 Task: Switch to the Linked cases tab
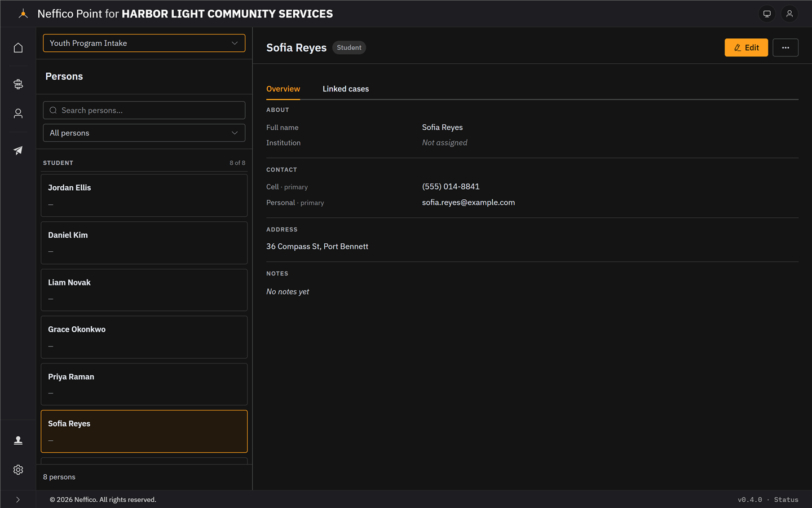coord(346,89)
